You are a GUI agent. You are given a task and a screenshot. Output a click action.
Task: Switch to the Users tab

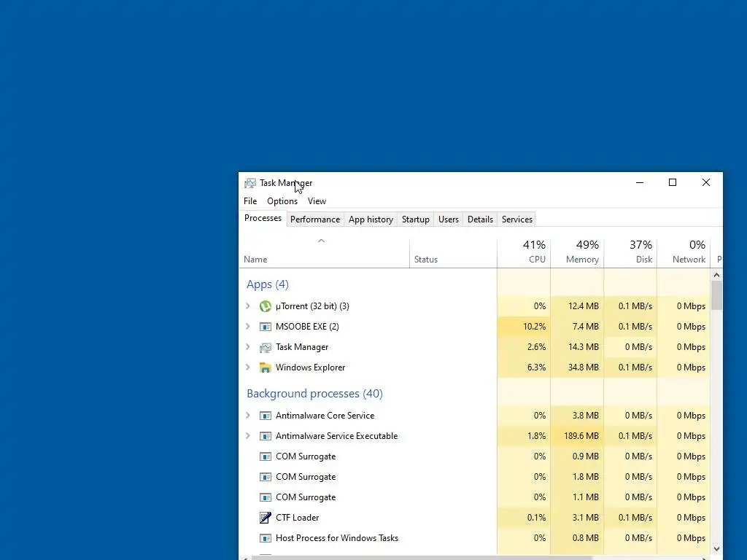coord(449,219)
